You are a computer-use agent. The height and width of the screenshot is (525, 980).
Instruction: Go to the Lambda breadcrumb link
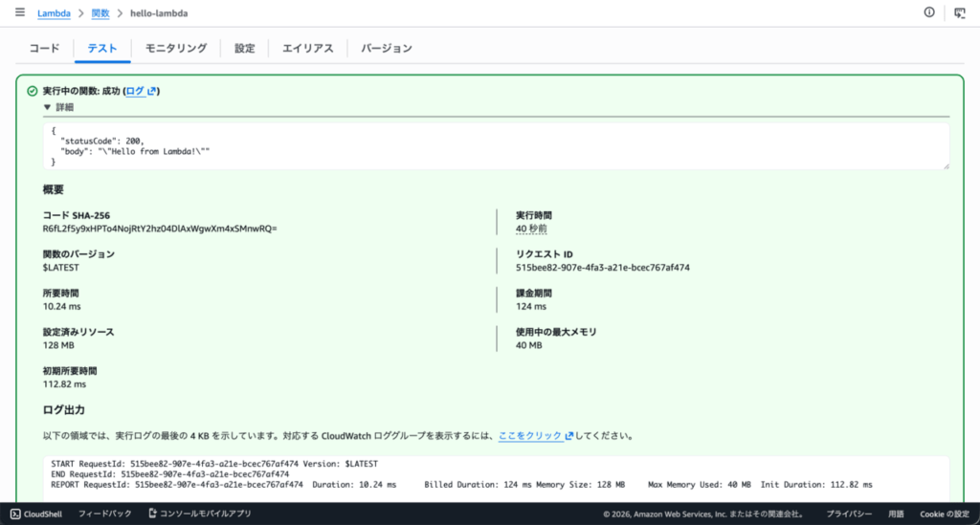pos(54,13)
